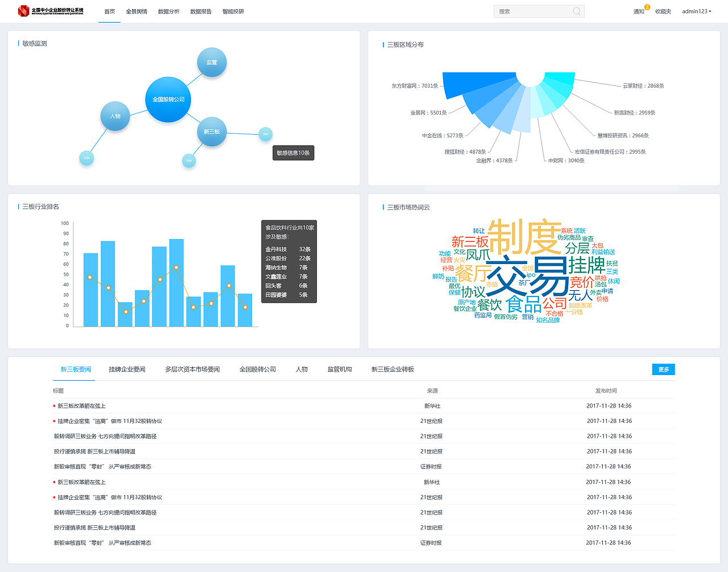Switch to 多层次资本市场要闻 tab
This screenshot has height=572, width=728.
pyautogui.click(x=192, y=369)
